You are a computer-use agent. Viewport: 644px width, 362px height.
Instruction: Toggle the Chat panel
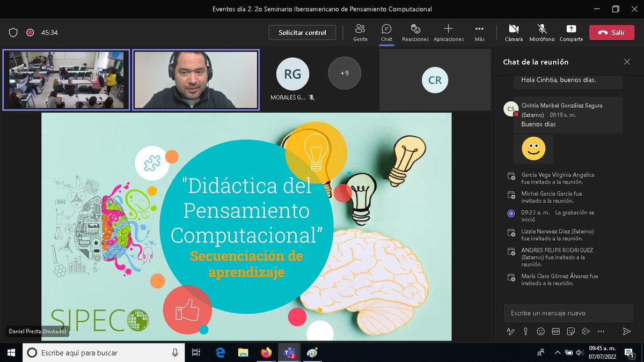pyautogui.click(x=386, y=32)
